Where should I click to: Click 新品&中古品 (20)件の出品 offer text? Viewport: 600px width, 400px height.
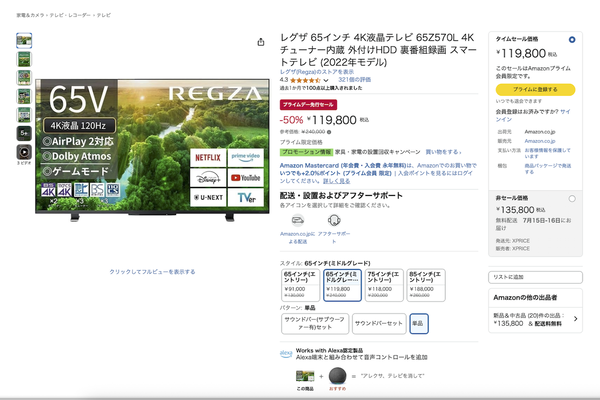click(529, 316)
